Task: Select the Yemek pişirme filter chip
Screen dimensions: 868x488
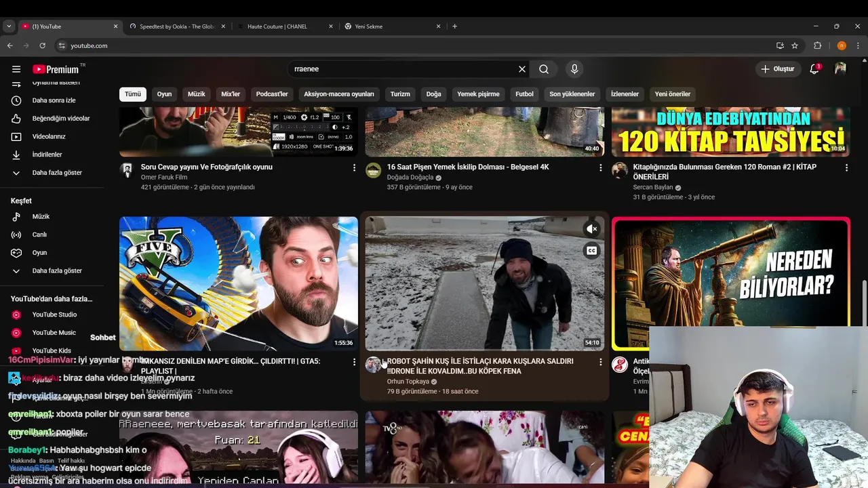Action: [x=478, y=94]
